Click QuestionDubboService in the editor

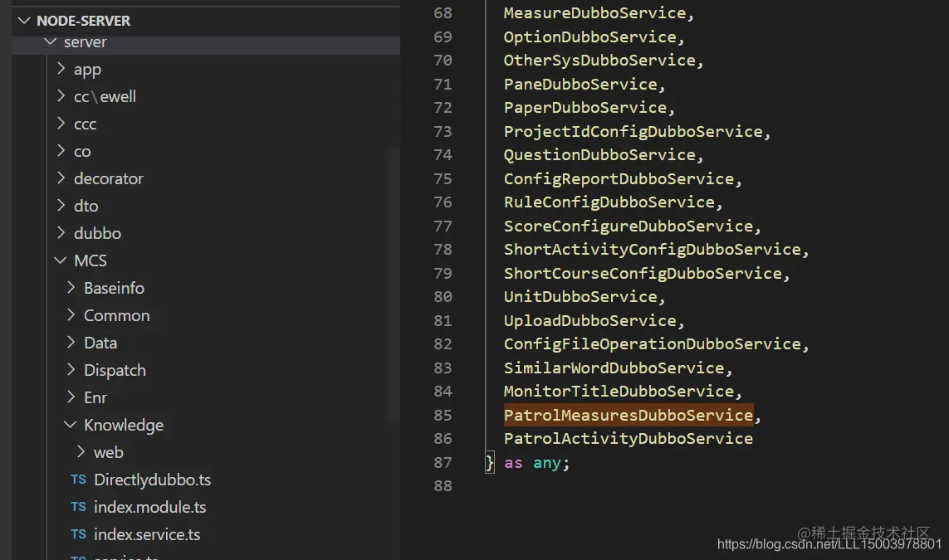[599, 155]
